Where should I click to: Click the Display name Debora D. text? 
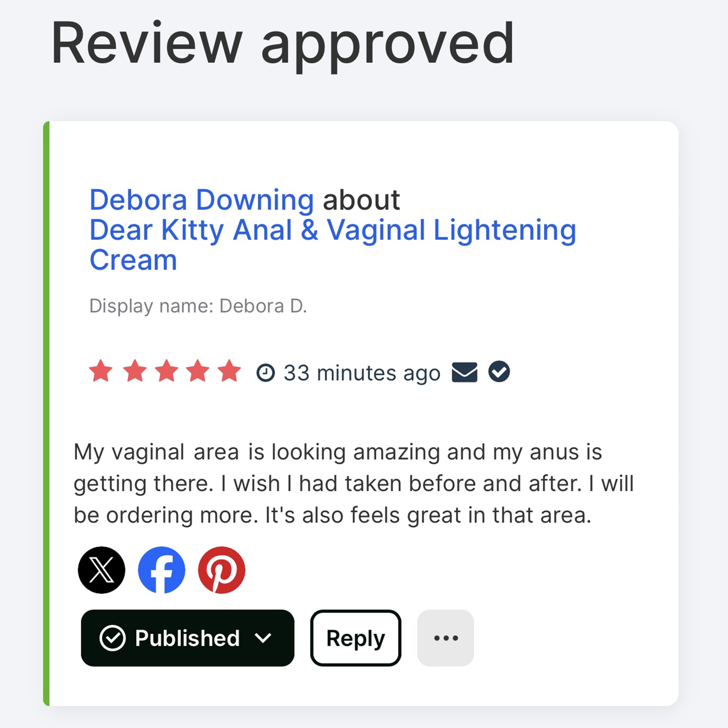pyautogui.click(x=198, y=306)
